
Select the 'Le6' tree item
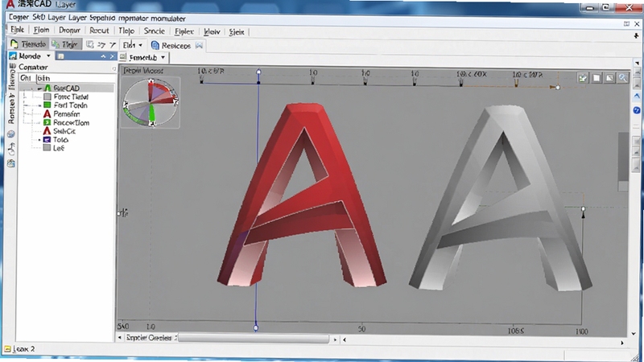click(x=58, y=148)
